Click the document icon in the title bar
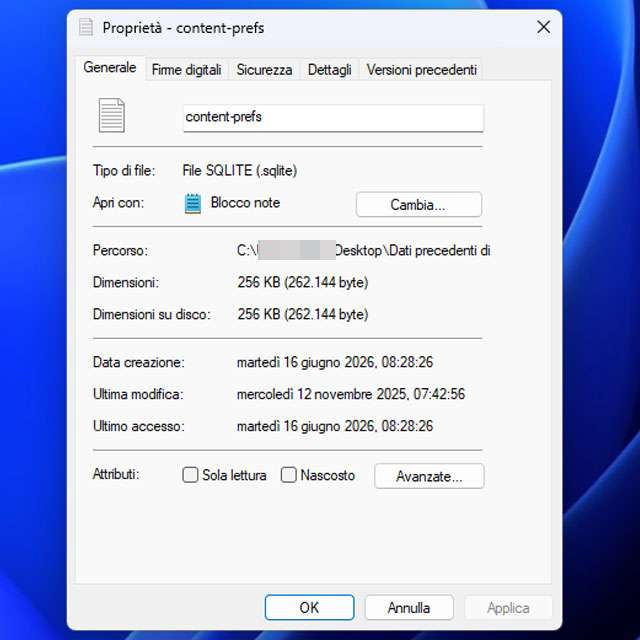This screenshot has height=640, width=640. tap(86, 27)
